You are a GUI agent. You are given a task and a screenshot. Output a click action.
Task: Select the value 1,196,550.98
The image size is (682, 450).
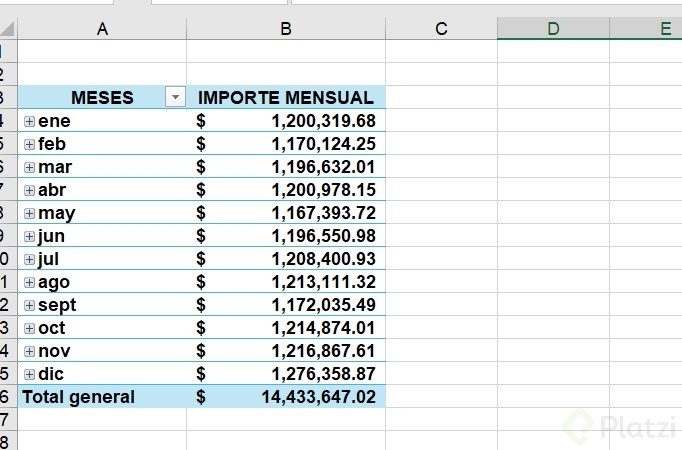pos(324,236)
